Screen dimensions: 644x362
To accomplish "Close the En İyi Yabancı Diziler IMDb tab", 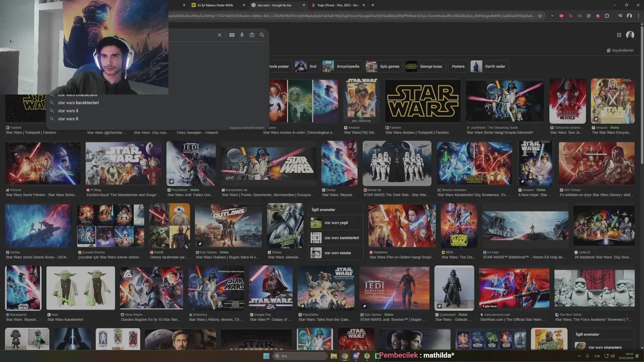I will pyautogui.click(x=245, y=5).
